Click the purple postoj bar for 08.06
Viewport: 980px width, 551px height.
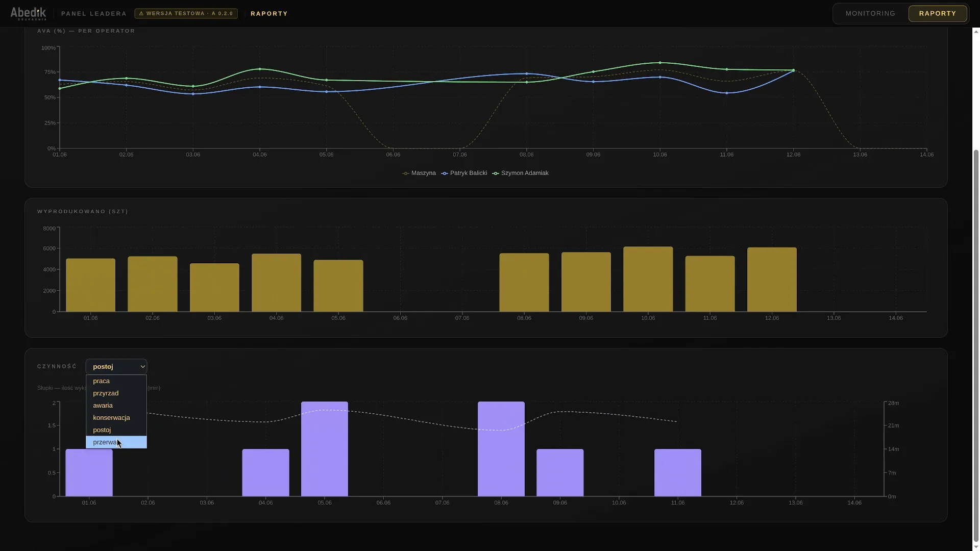[x=501, y=449]
